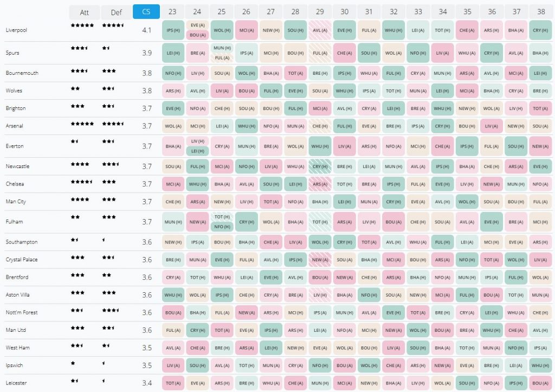Viewport: 555px width, 392px height.
Task: Click gameweek 30 column header
Action: tap(344, 12)
